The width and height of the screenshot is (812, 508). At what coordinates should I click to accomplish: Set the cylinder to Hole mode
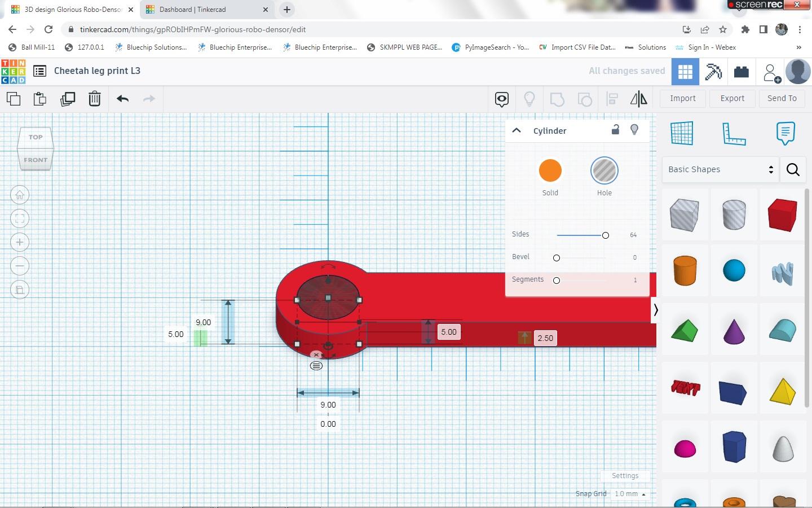coord(604,170)
